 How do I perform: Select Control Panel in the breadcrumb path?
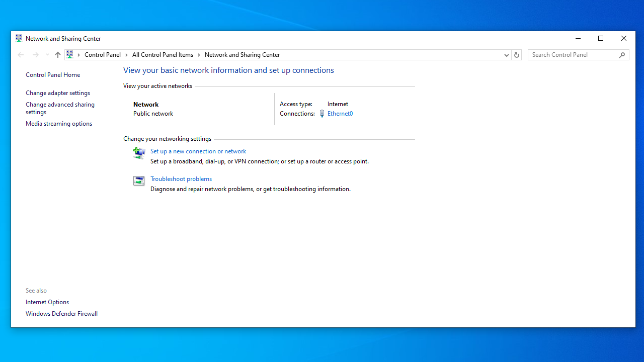(103, 55)
